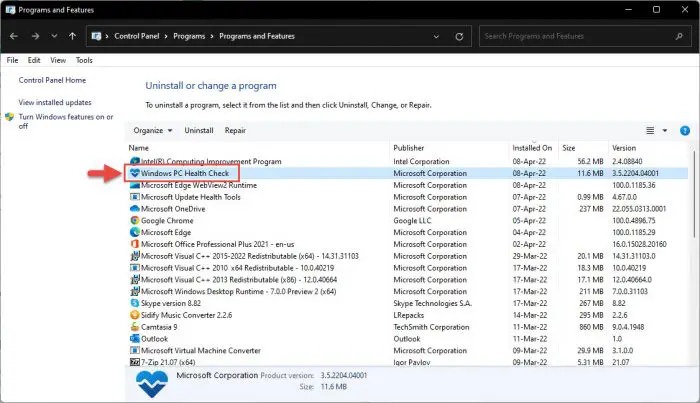Open the Organize dropdown
The width and height of the screenshot is (700, 403).
(153, 130)
